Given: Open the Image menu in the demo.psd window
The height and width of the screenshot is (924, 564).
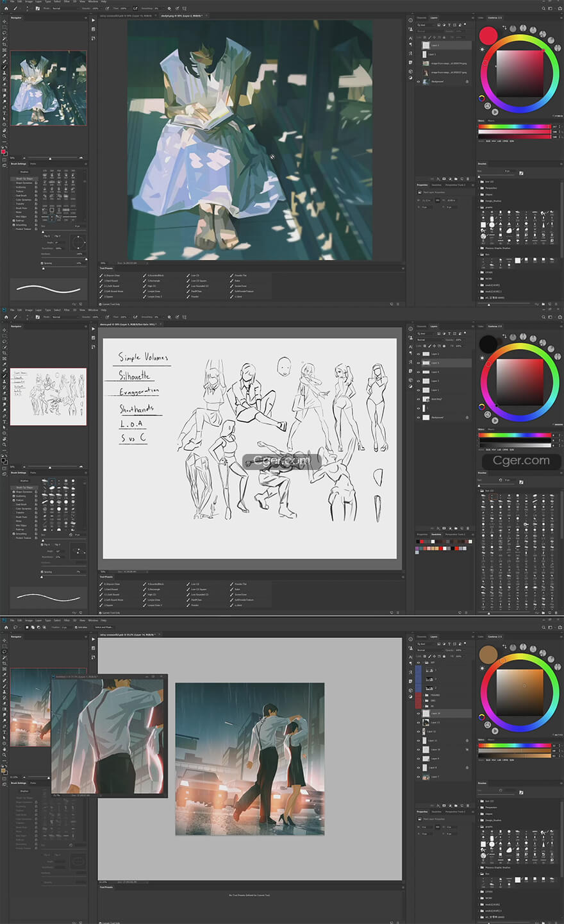Looking at the screenshot, I should click(x=29, y=310).
